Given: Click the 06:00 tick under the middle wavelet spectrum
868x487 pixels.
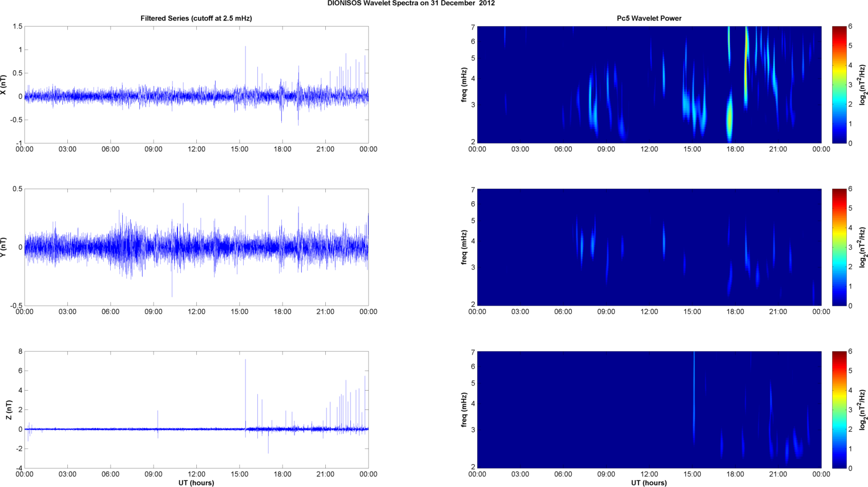Looking at the screenshot, I should point(563,312).
